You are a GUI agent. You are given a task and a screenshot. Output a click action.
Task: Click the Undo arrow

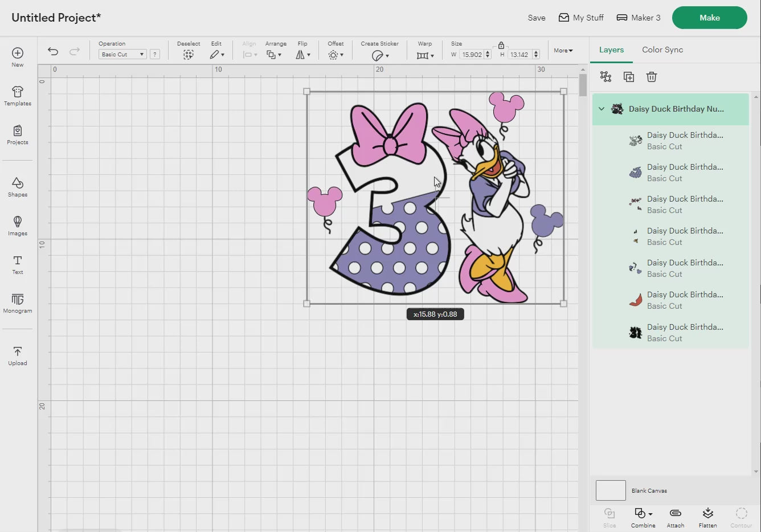click(53, 51)
